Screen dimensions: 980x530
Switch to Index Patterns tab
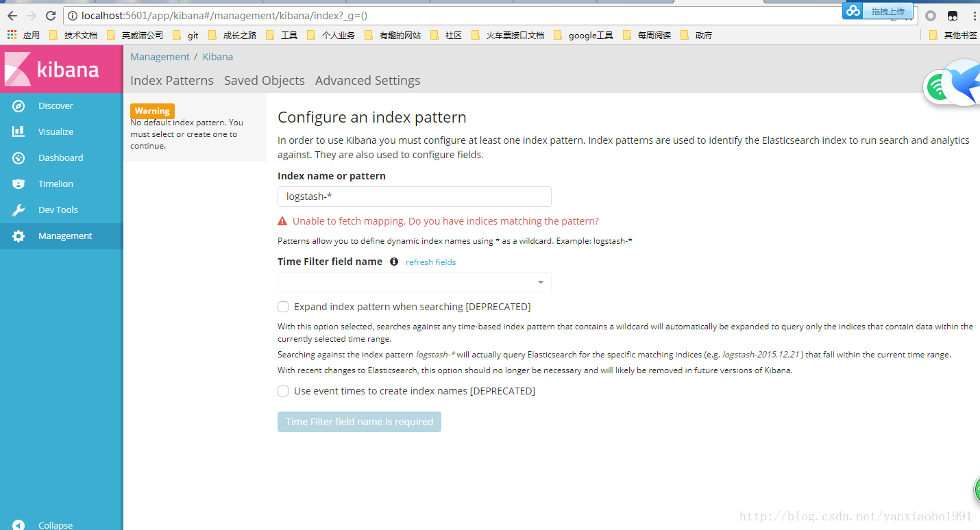click(172, 80)
